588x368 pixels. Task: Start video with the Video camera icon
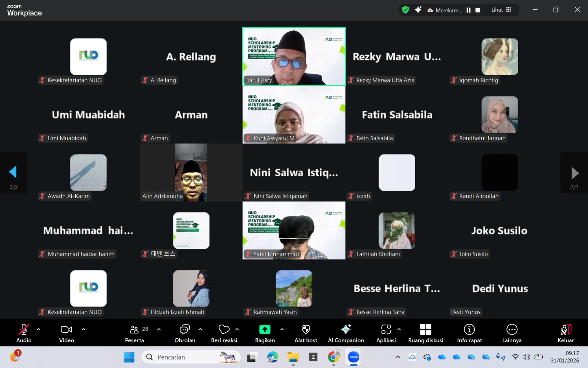click(x=66, y=330)
